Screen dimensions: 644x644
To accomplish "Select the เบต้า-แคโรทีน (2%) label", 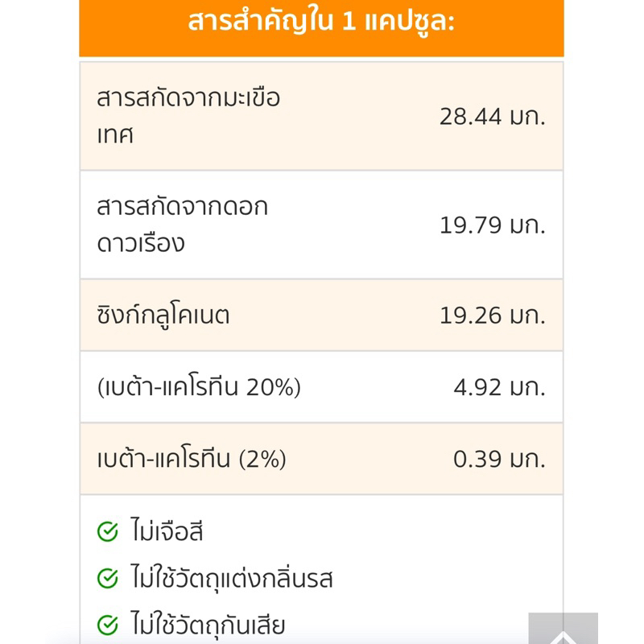I will click(191, 459).
